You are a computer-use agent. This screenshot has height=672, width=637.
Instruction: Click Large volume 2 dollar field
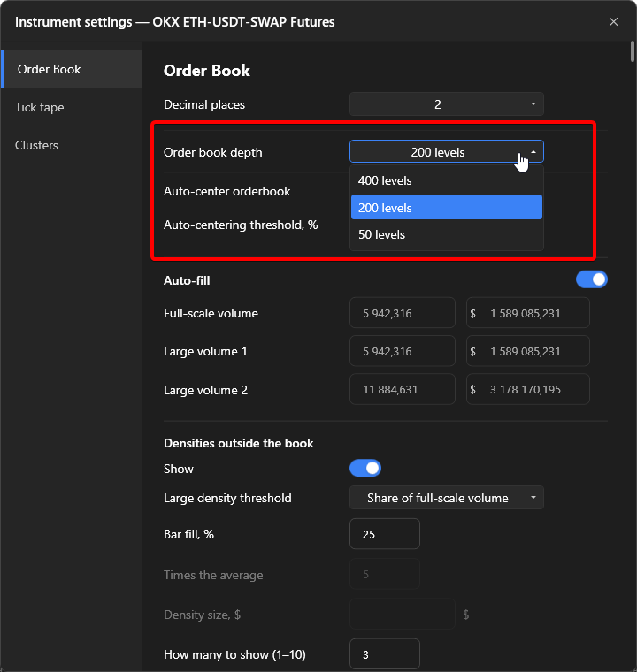point(528,389)
